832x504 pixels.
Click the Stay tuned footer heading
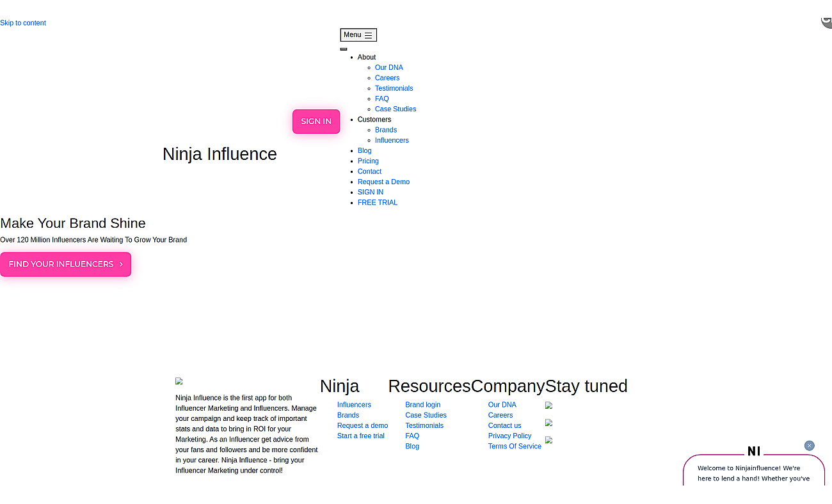click(x=586, y=386)
